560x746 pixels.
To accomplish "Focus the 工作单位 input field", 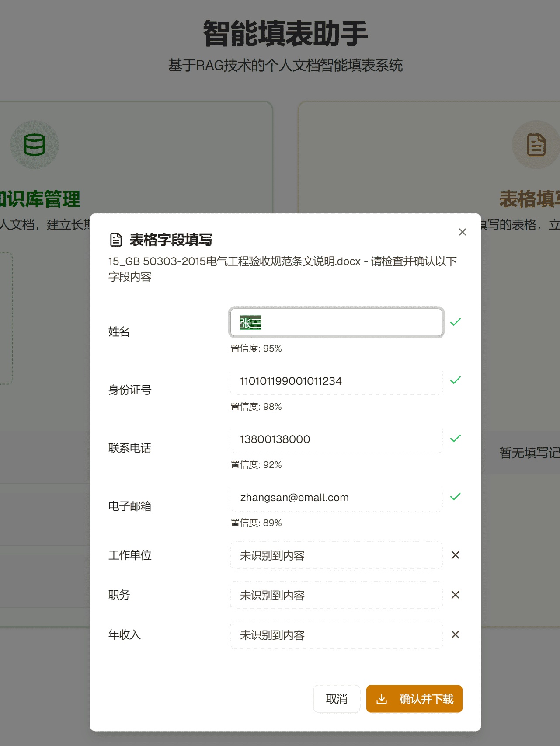I will pos(336,555).
